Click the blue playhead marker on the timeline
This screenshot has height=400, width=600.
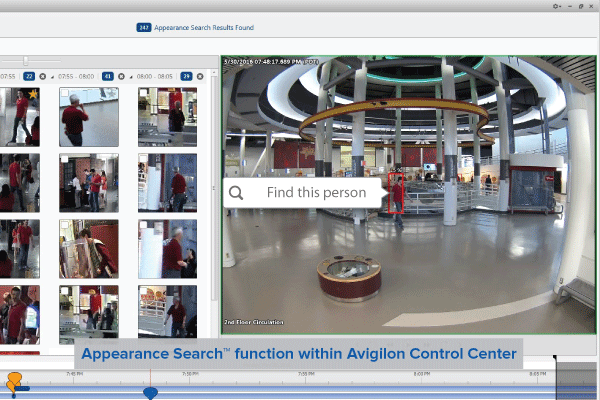point(150,393)
